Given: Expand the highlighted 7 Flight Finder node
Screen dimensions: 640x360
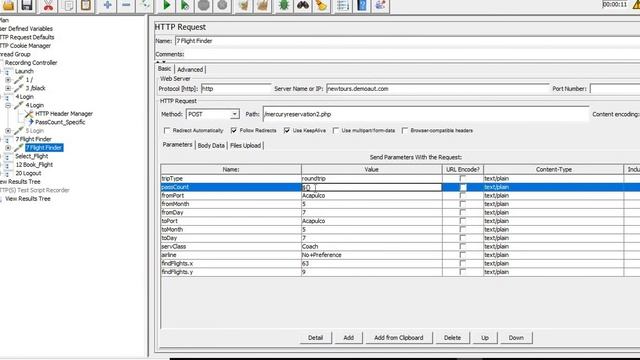Looking at the screenshot, I should coord(8,148).
